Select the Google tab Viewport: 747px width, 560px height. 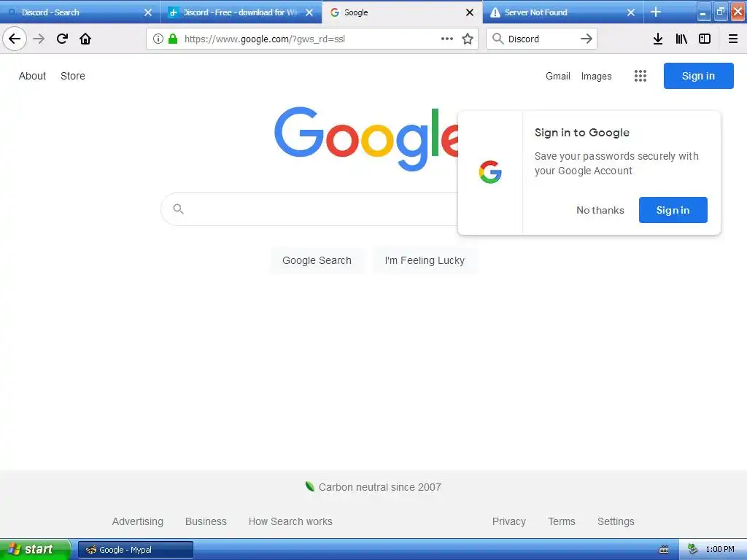point(400,12)
